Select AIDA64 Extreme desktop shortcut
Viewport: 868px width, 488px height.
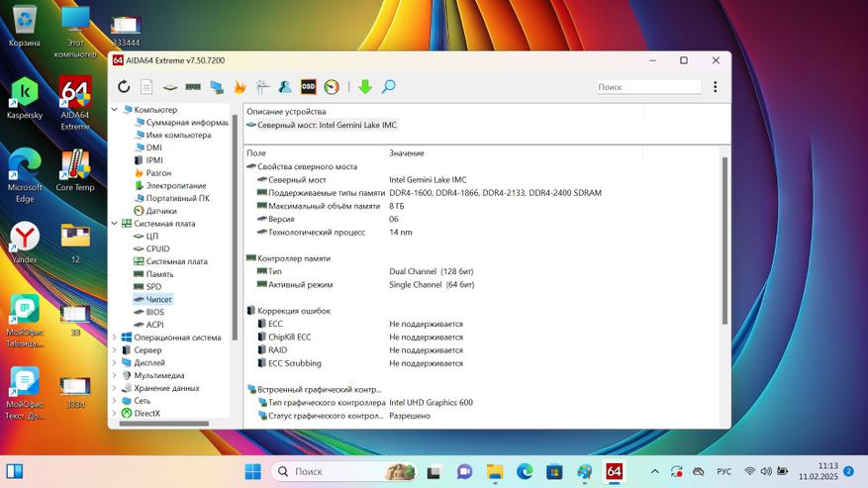[75, 104]
